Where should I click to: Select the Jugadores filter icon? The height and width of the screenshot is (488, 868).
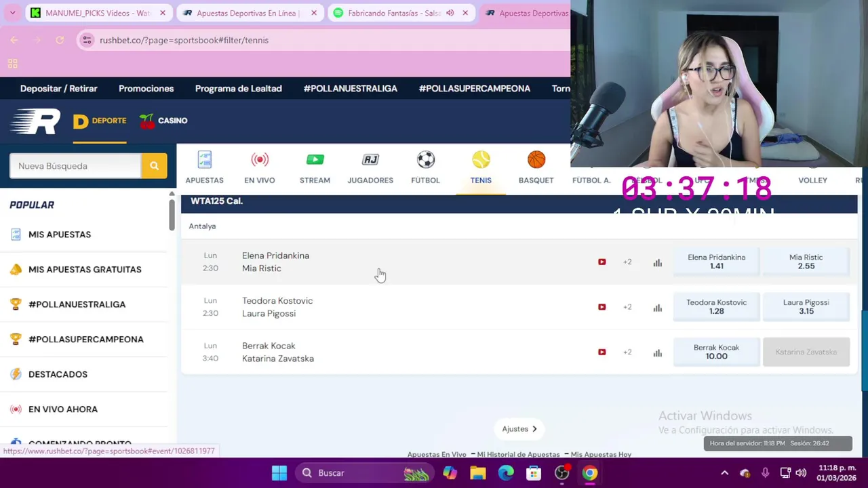370,160
